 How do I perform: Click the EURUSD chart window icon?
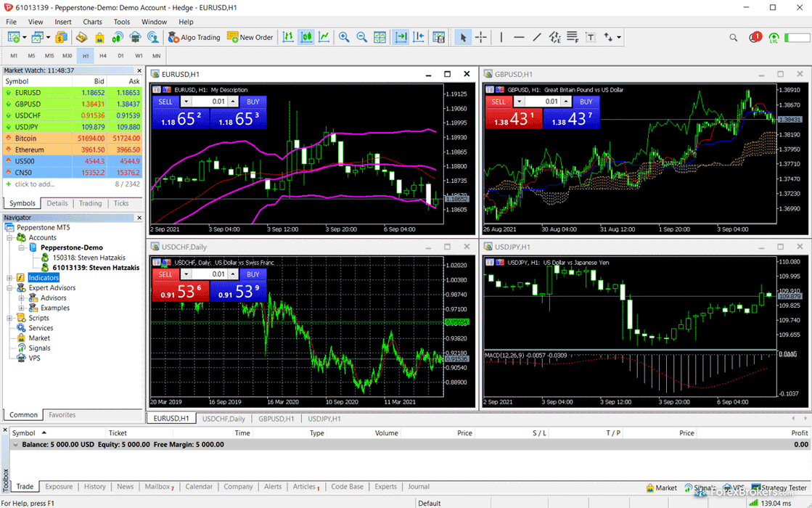point(155,74)
